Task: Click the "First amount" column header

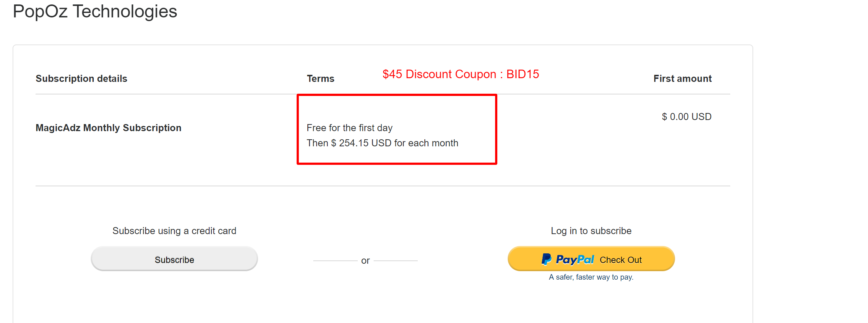Action: tap(682, 79)
